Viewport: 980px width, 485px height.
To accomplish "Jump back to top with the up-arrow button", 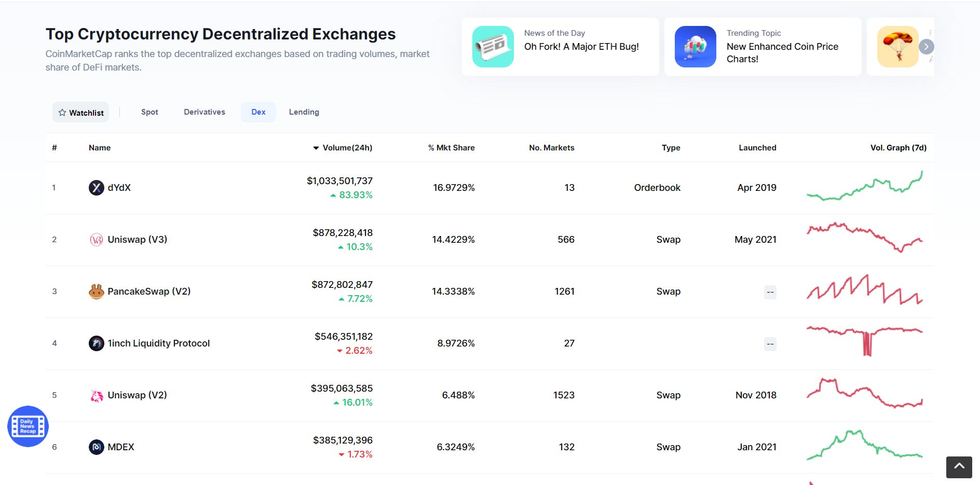I will coord(959,467).
